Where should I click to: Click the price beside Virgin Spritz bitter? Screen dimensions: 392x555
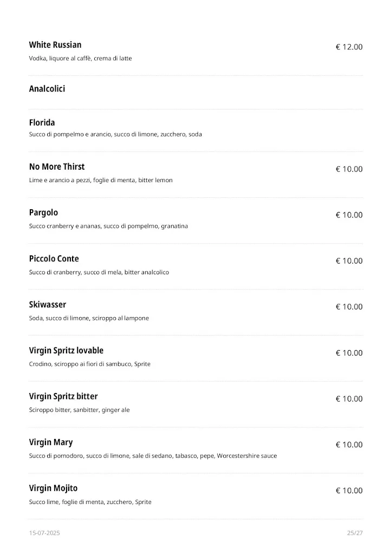click(x=349, y=399)
